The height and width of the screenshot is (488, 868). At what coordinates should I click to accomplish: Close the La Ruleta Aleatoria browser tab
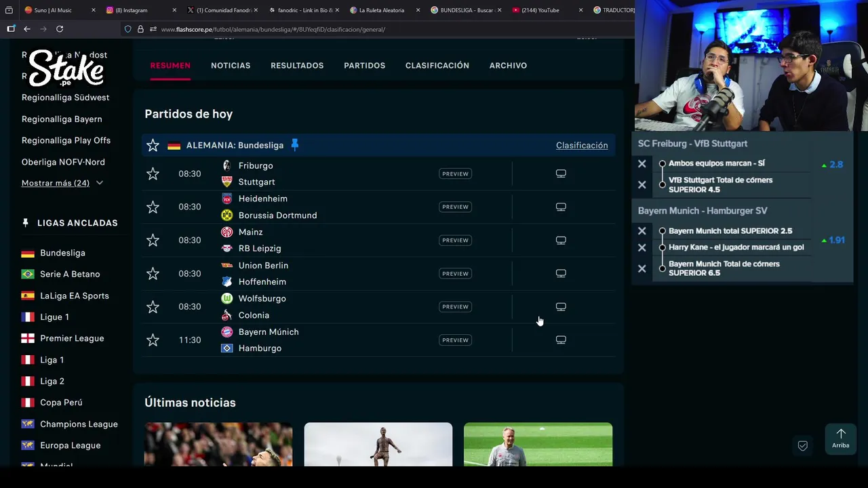(418, 10)
